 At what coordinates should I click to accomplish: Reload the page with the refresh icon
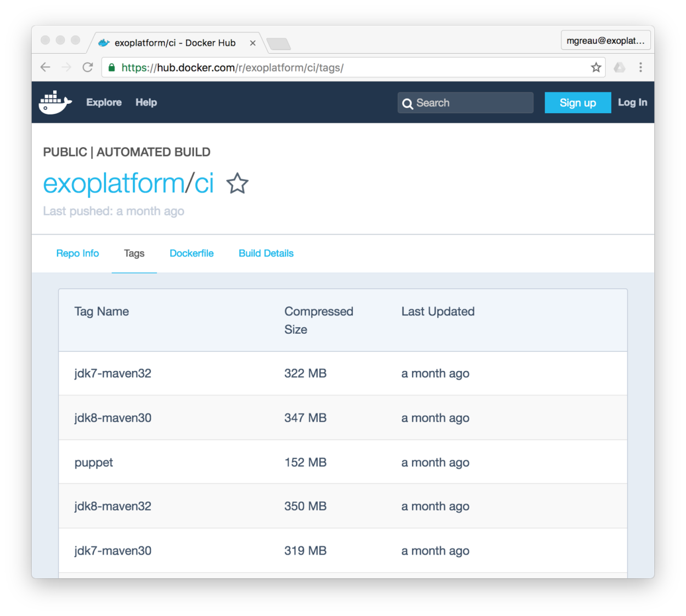(88, 67)
